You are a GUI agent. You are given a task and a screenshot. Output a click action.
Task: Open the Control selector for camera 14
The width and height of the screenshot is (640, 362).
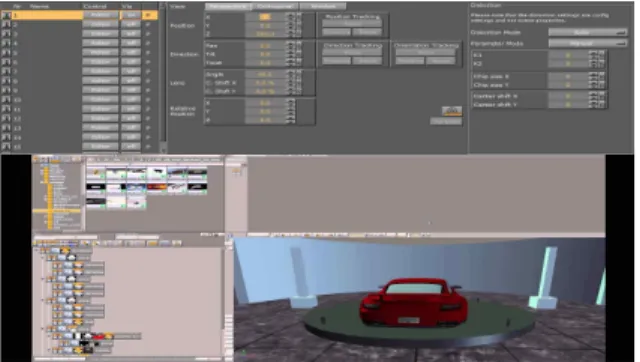[x=100, y=137]
